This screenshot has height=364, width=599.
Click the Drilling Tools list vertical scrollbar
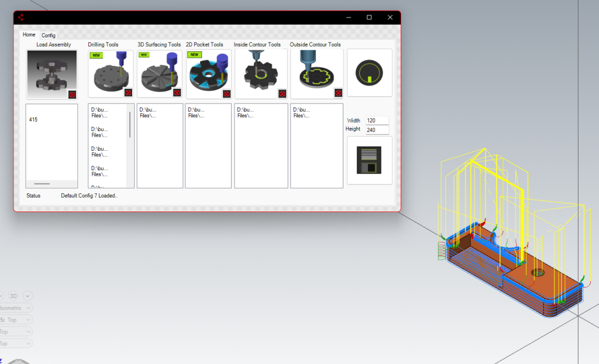[x=130, y=124]
